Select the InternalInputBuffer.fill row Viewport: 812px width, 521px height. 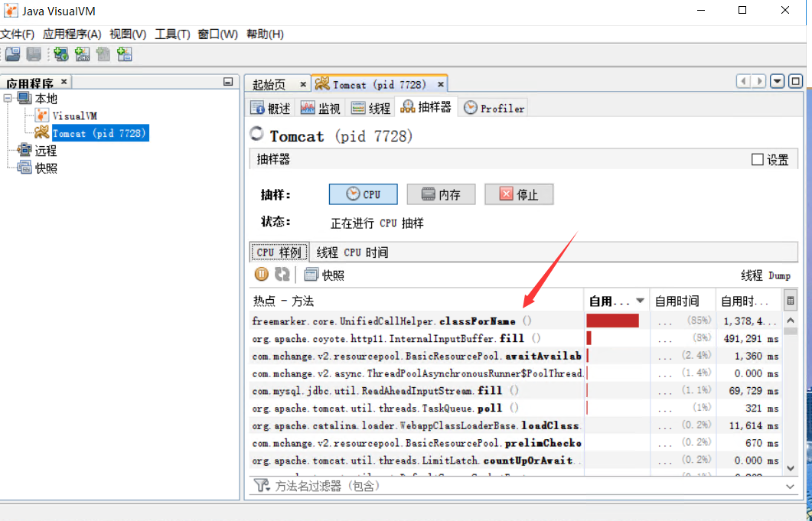[516, 339]
